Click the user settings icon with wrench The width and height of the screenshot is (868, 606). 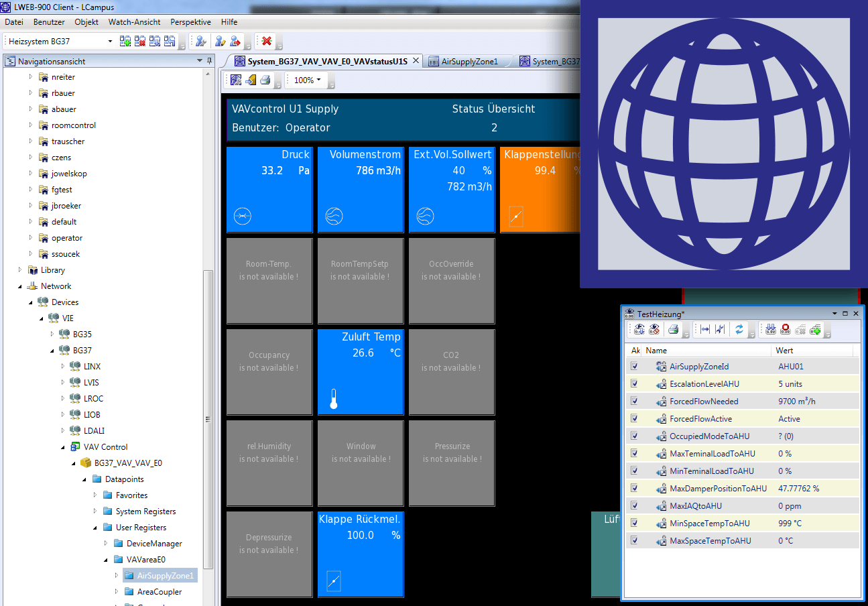pos(200,42)
